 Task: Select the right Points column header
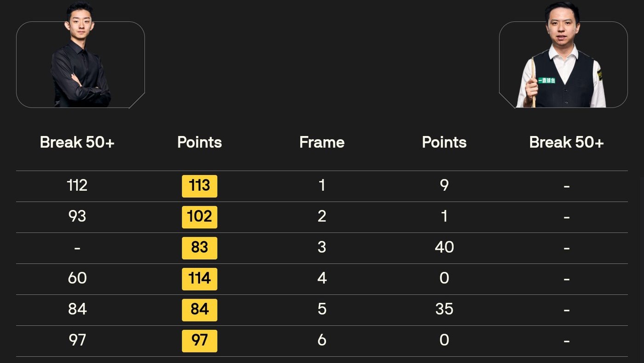pyautogui.click(x=444, y=142)
